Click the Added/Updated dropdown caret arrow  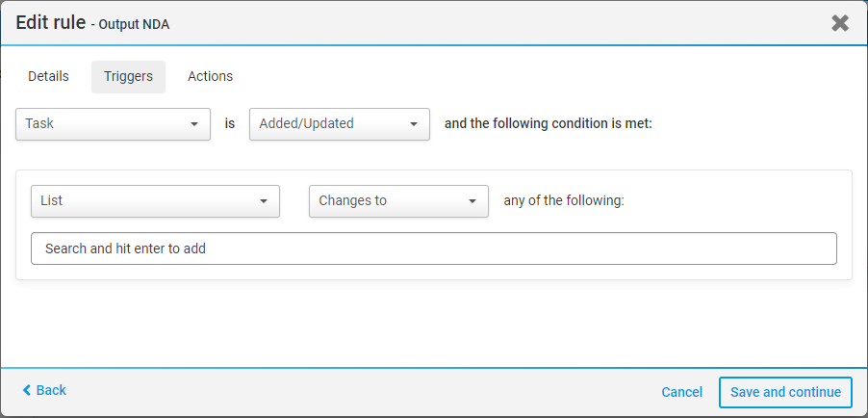click(414, 124)
